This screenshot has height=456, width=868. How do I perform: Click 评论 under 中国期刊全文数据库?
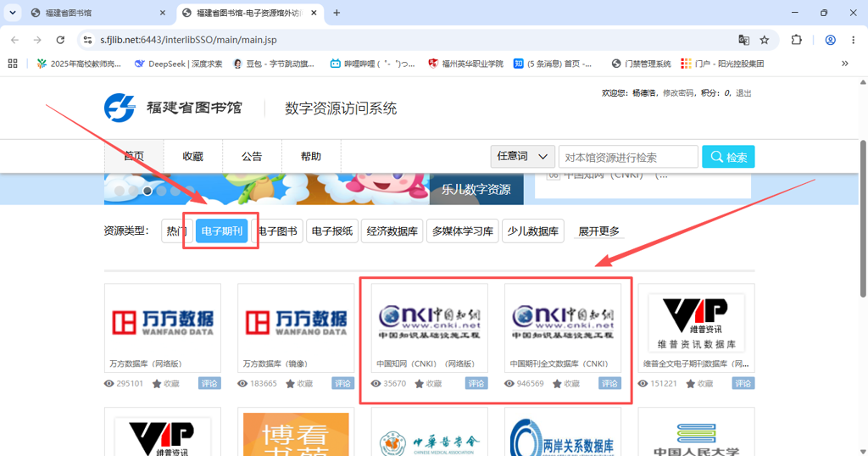[610, 383]
